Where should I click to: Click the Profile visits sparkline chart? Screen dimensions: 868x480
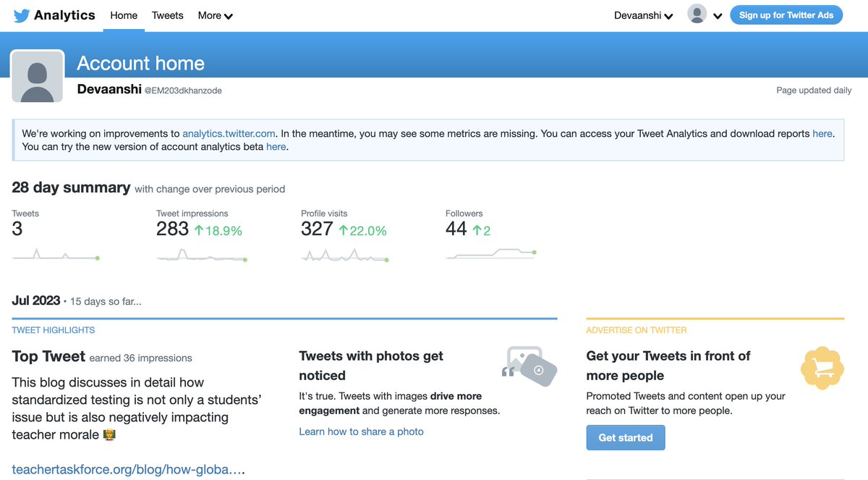(345, 254)
